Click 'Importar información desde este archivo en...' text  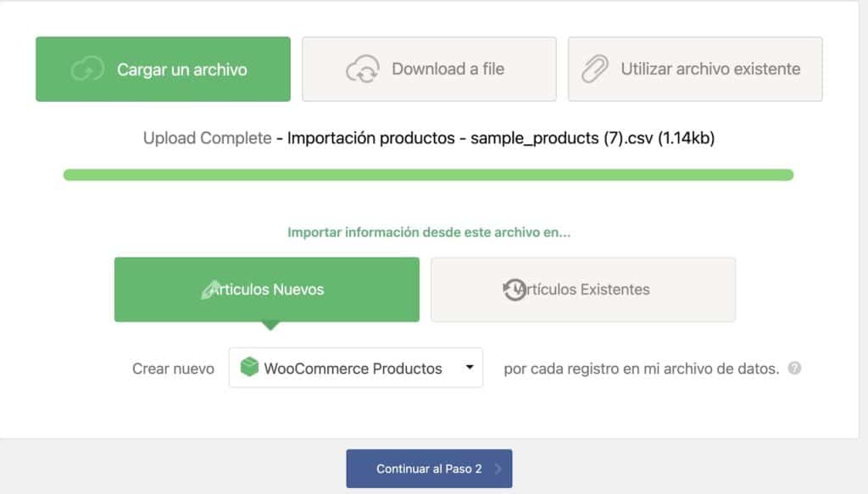coord(428,232)
